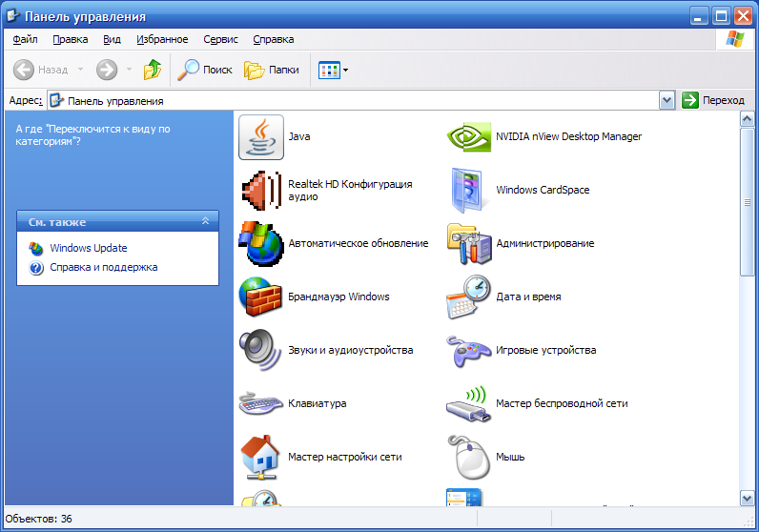Click inside the address field Панель управления
The image size is (759, 532).
pos(353,101)
